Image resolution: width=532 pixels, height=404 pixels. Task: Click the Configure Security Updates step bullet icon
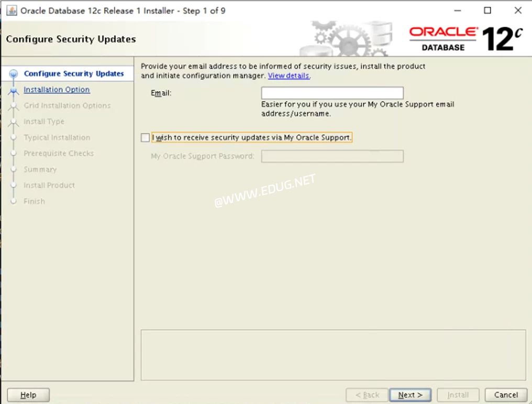(x=14, y=74)
